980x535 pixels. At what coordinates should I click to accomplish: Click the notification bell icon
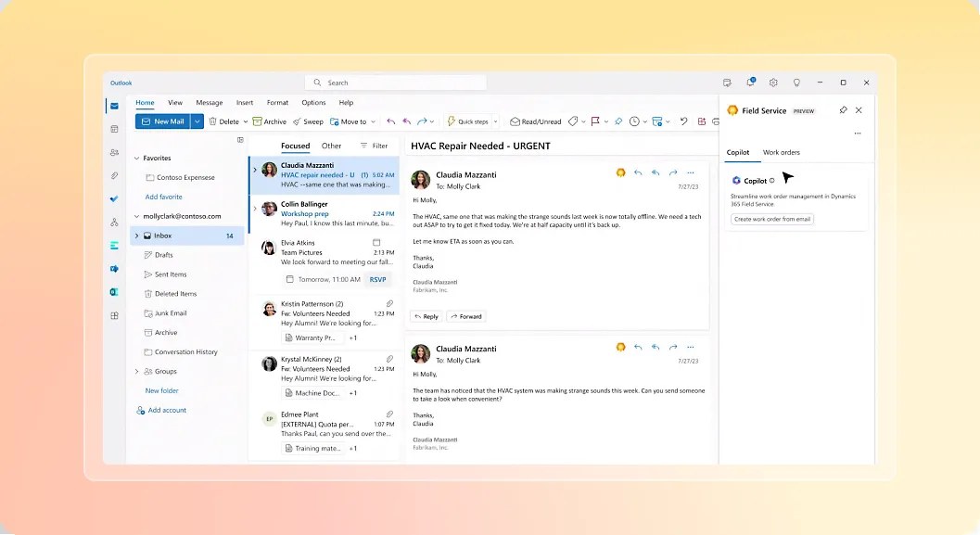coord(750,83)
